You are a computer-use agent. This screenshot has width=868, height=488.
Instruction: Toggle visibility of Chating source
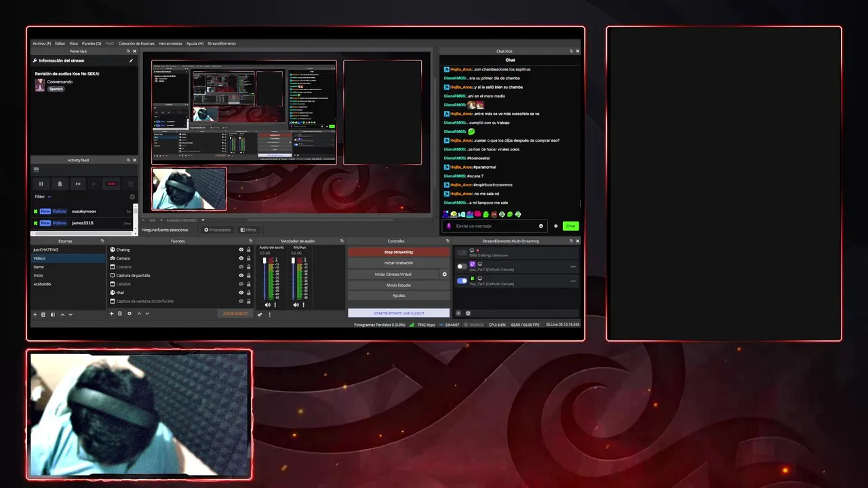click(x=241, y=249)
